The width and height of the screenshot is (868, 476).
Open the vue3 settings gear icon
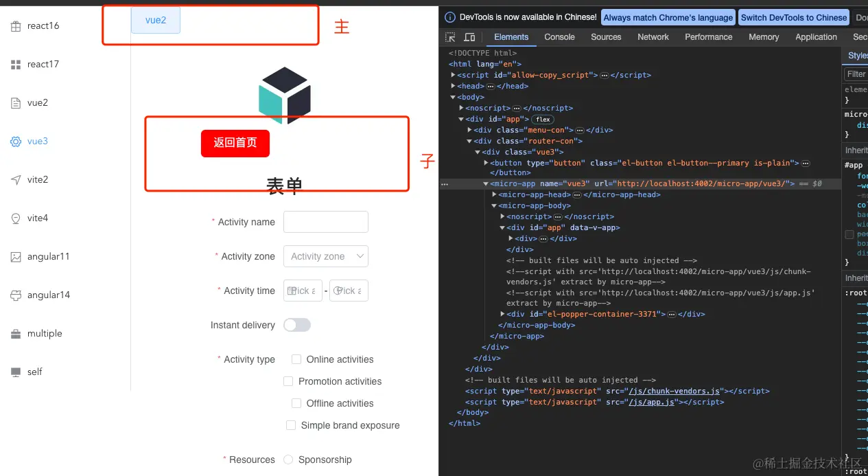[x=15, y=141]
